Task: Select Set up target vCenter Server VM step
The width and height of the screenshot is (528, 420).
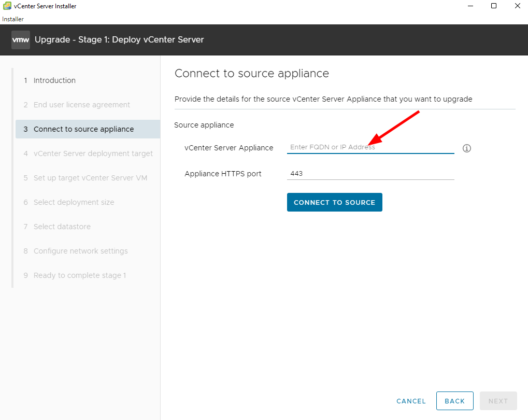Action: click(88, 178)
